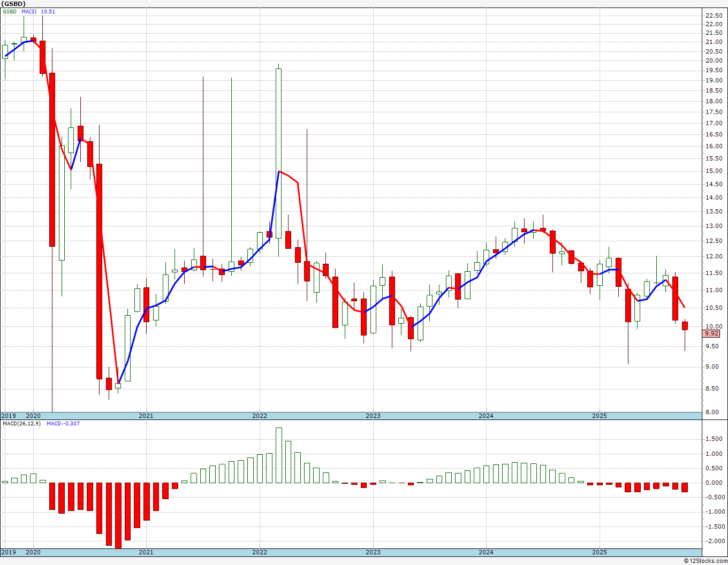The height and width of the screenshot is (565, 728).
Task: Select the GSBD legend label
Action: (10, 11)
